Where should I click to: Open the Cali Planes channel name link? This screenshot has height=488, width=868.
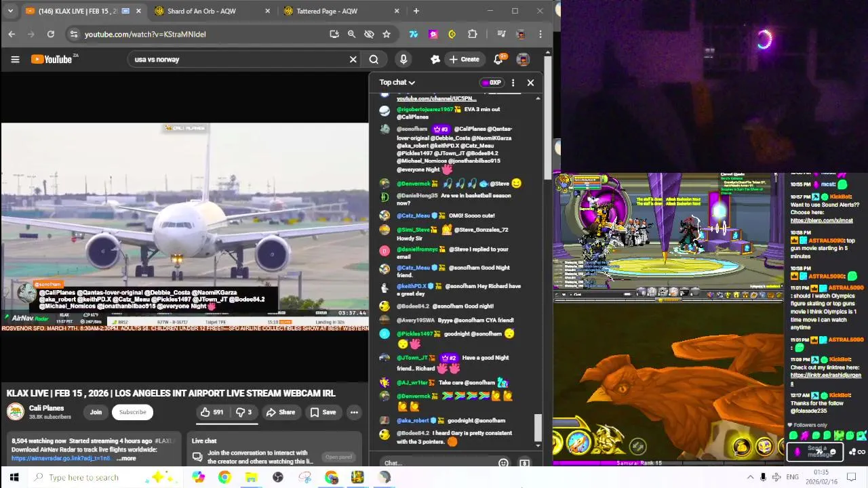point(46,408)
